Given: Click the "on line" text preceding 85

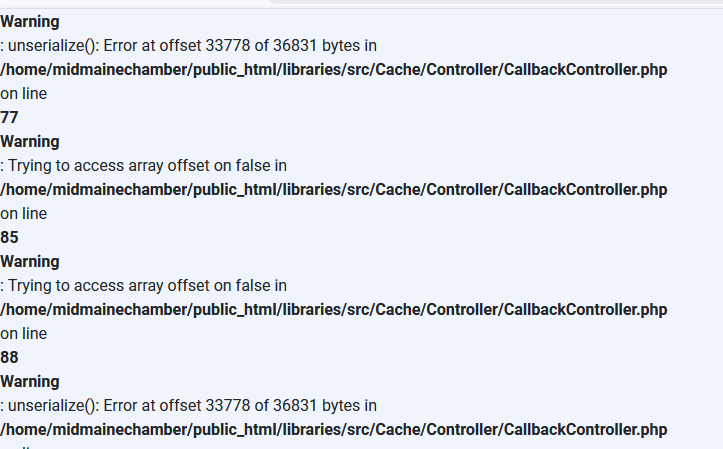Looking at the screenshot, I should pos(23,213).
